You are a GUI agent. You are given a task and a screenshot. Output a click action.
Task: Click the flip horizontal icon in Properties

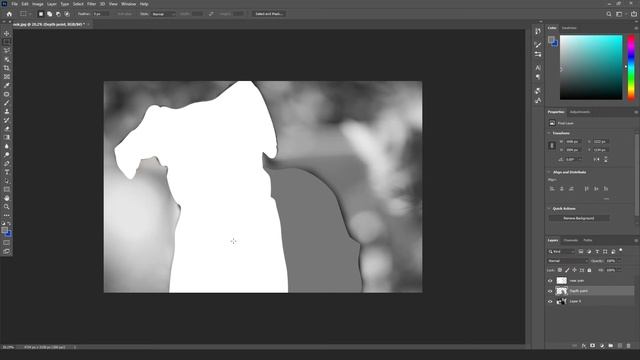coord(596,160)
